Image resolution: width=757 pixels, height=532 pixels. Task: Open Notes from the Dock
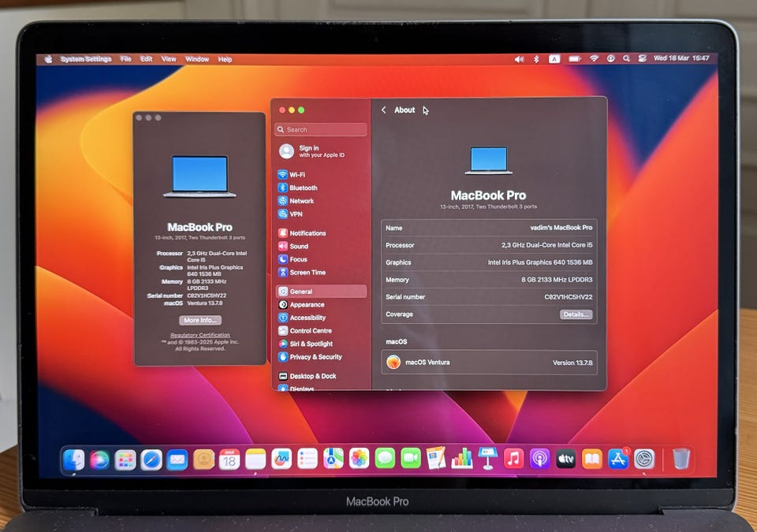tap(255, 459)
